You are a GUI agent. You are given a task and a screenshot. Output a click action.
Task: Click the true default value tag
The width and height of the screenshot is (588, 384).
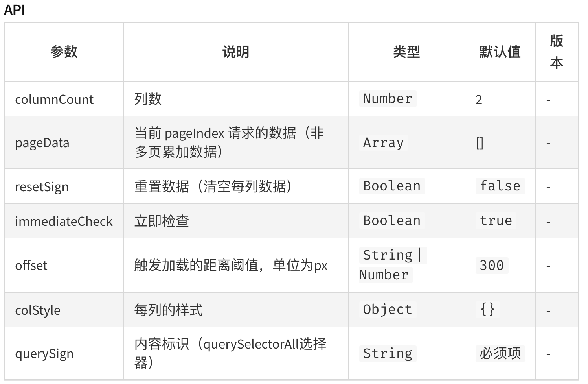(496, 221)
